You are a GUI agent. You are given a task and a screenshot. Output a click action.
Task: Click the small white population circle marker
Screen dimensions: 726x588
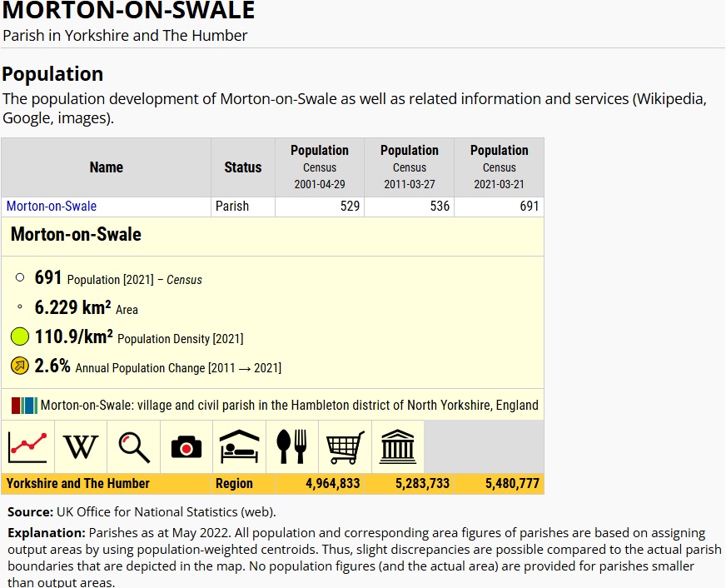pyautogui.click(x=20, y=277)
